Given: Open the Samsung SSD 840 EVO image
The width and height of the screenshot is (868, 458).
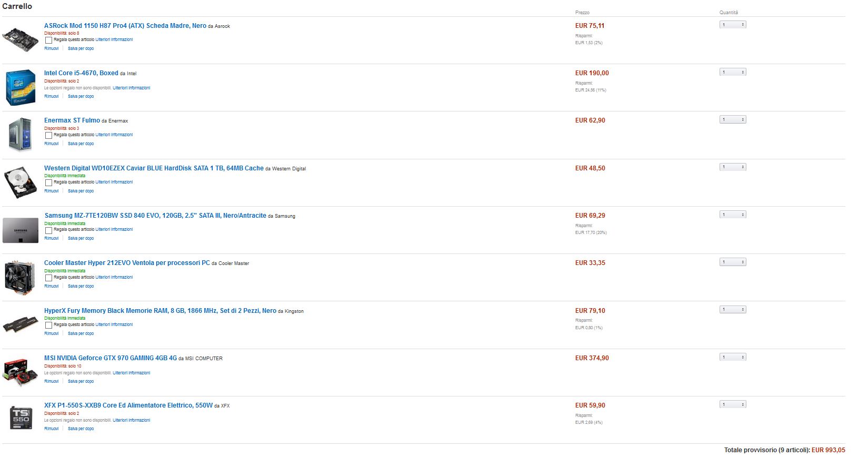Looking at the screenshot, I should [x=21, y=230].
